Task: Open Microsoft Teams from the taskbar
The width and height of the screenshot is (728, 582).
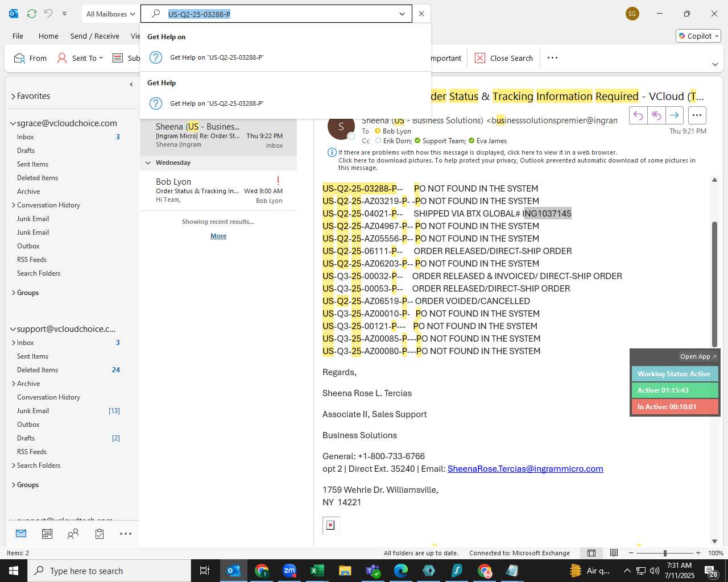Action: tap(373, 571)
